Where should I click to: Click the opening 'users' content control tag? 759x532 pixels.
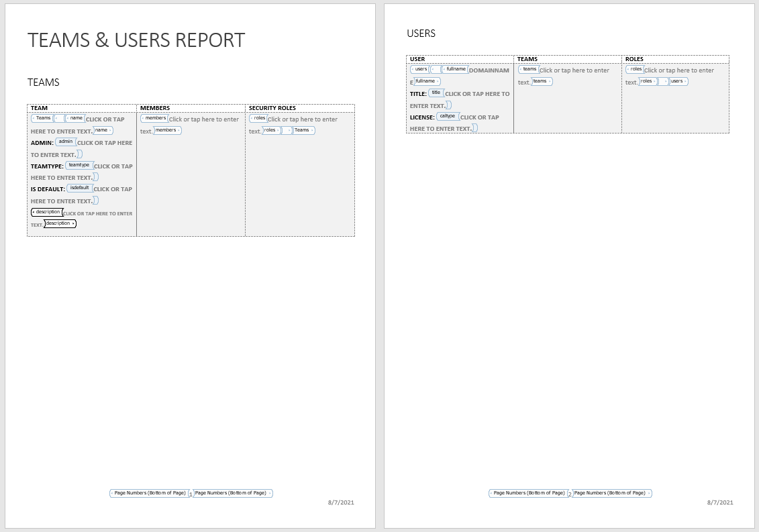pos(420,69)
